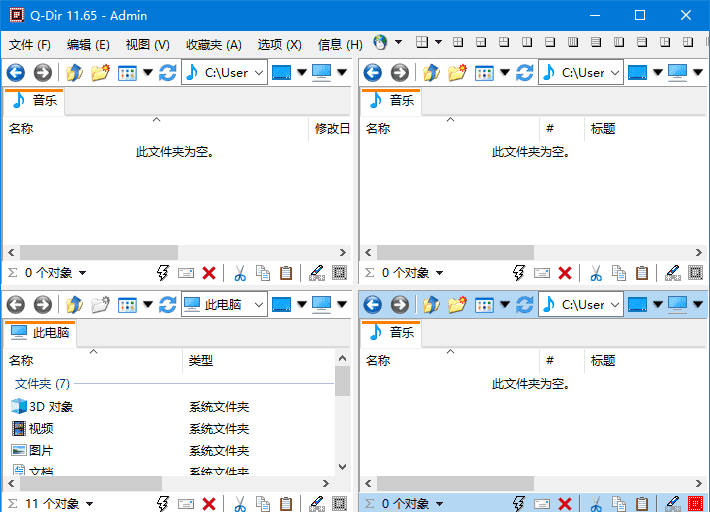This screenshot has height=512, width=710.
Task: Create a new folder in the bottom-right pane
Action: pyautogui.click(x=457, y=304)
